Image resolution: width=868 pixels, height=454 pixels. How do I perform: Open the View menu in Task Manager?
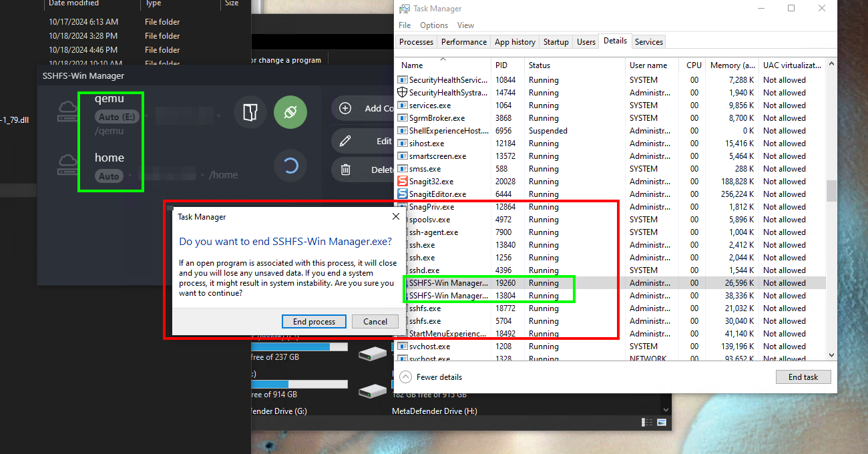465,25
